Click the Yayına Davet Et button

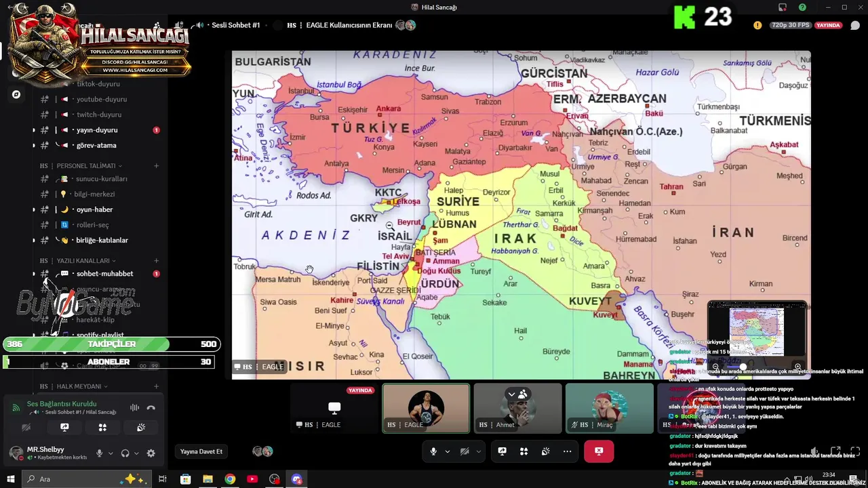201,451
